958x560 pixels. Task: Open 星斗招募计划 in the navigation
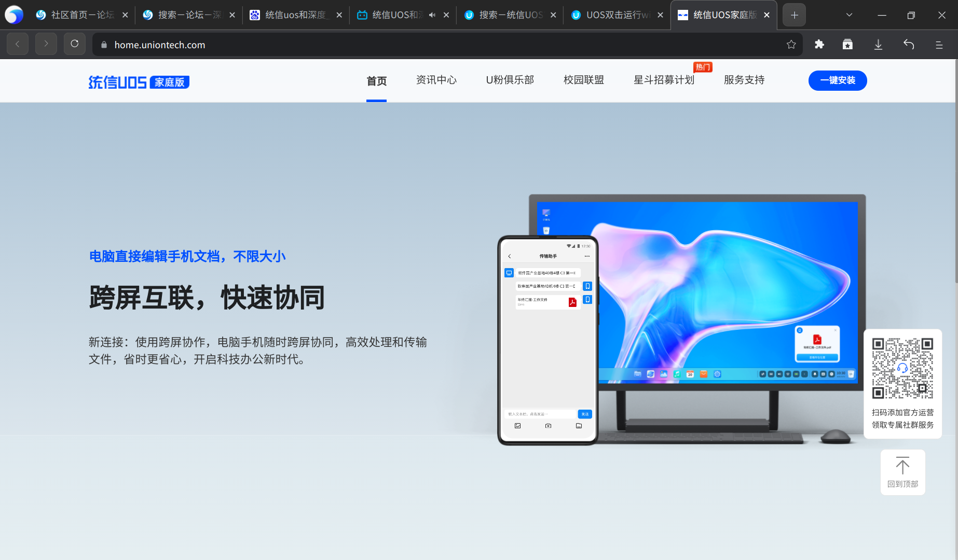tap(664, 80)
